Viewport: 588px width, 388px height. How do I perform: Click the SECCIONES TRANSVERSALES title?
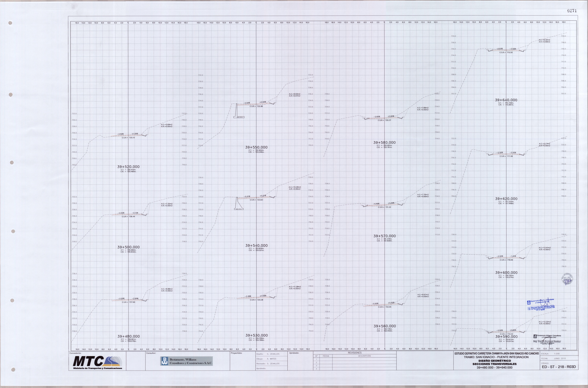click(495, 364)
